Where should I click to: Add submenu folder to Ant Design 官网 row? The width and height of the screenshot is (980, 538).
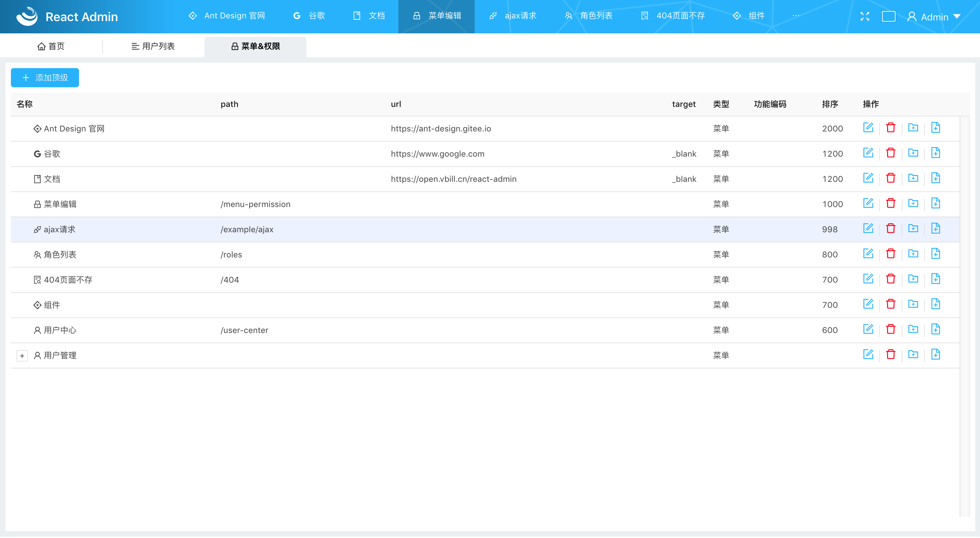(x=913, y=127)
